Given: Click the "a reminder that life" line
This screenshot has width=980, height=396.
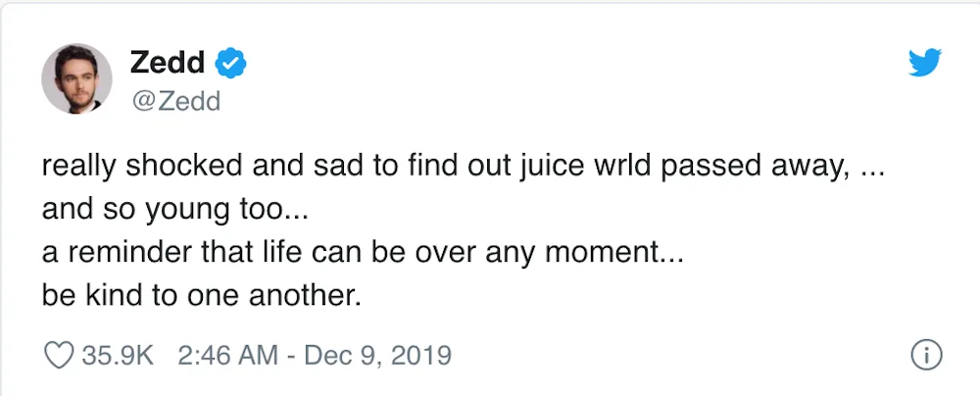Looking at the screenshot, I should (x=363, y=253).
